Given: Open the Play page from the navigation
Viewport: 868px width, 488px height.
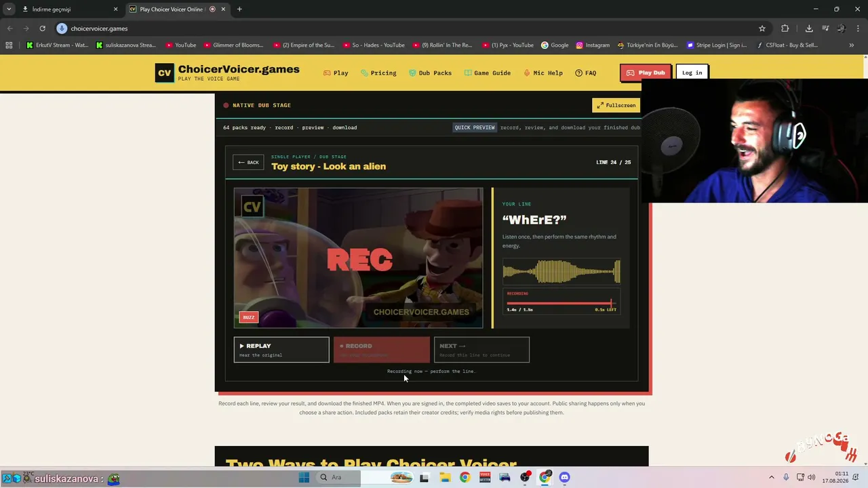Looking at the screenshot, I should tap(336, 73).
